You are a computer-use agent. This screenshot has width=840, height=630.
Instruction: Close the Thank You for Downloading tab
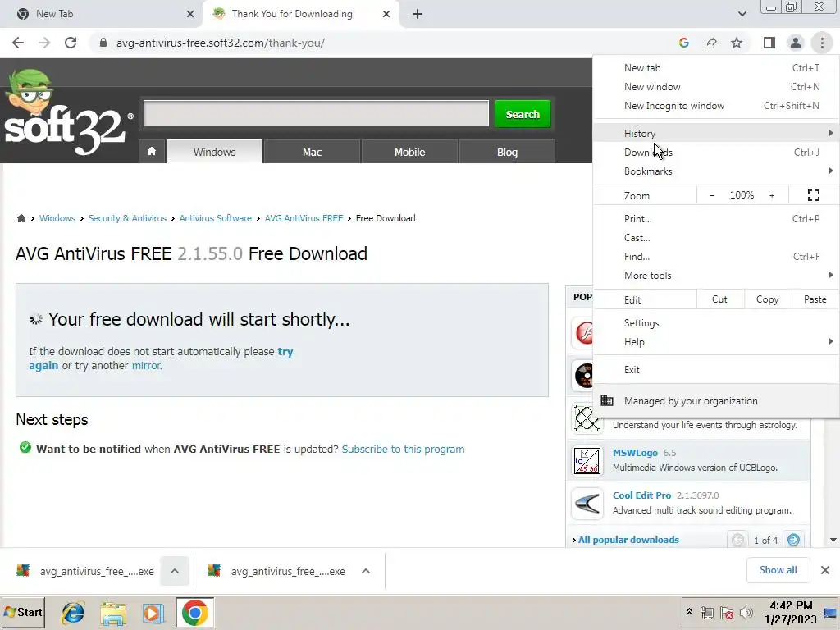pos(386,14)
